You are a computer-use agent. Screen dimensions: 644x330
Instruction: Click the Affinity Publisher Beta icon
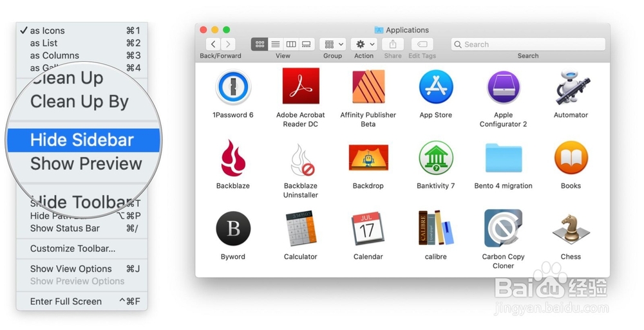[x=368, y=86]
